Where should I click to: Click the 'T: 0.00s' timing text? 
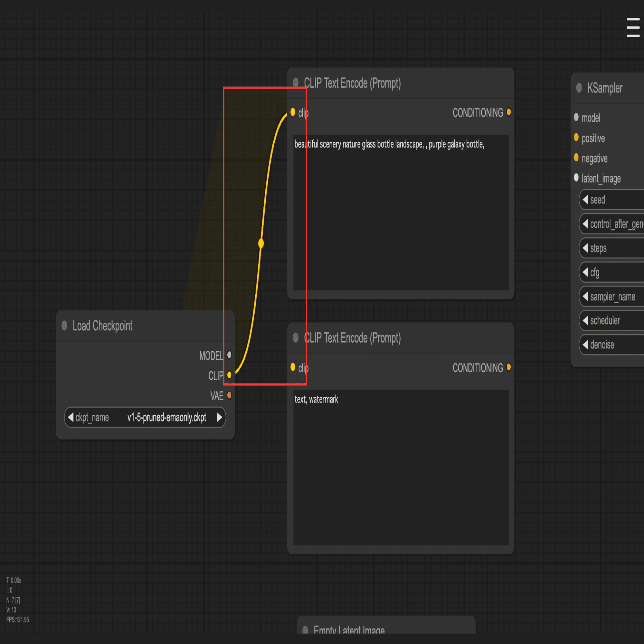click(14, 580)
